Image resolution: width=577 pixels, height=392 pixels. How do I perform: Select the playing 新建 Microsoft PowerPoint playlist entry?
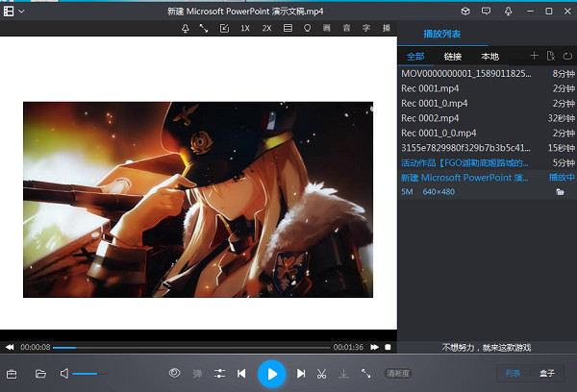(x=488, y=178)
